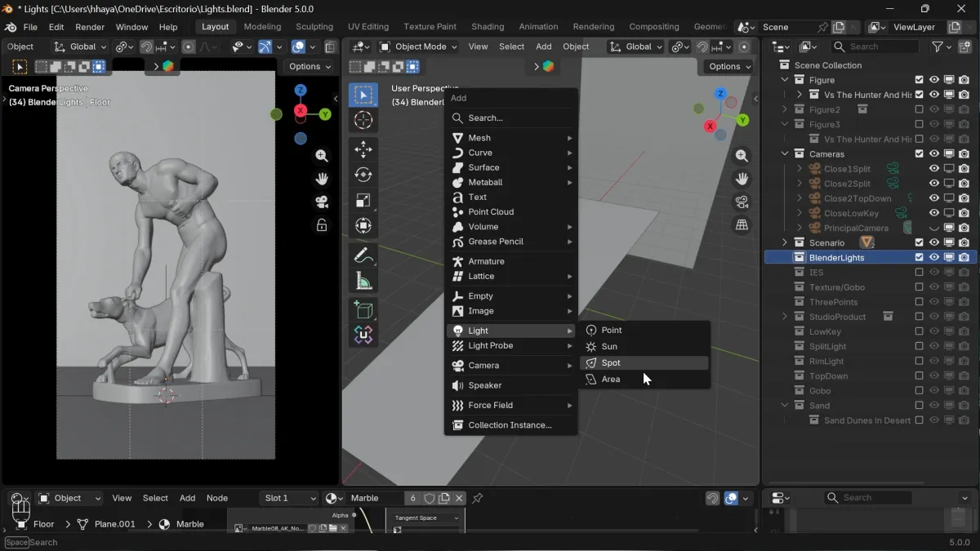Expand the Figure2 collection

pos(785,109)
